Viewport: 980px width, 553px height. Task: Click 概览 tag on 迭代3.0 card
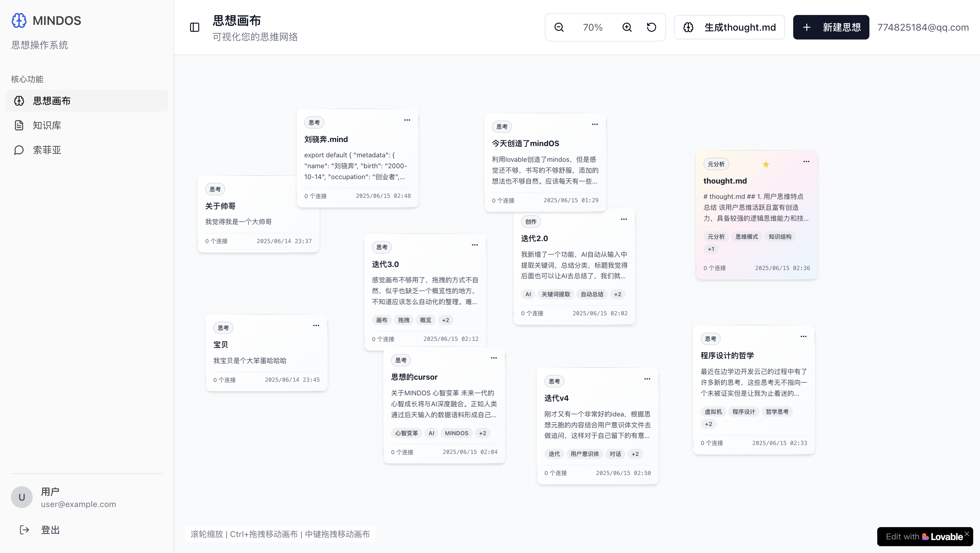pyautogui.click(x=425, y=320)
